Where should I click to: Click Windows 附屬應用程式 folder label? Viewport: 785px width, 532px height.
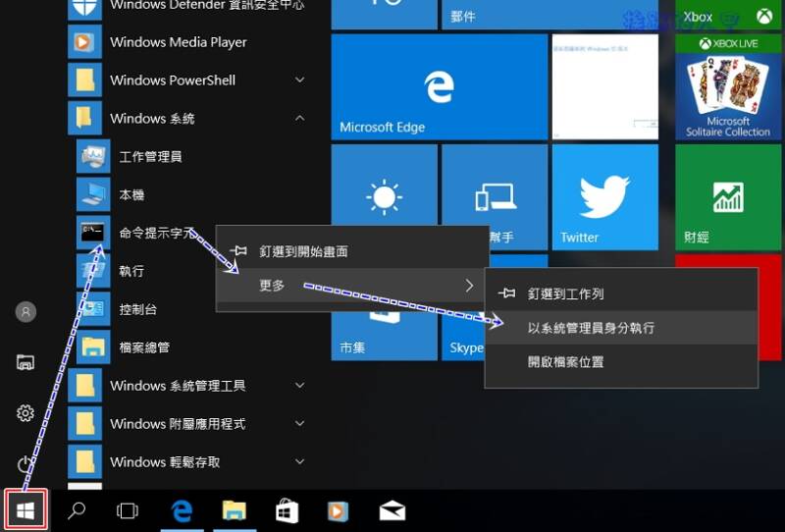click(178, 424)
